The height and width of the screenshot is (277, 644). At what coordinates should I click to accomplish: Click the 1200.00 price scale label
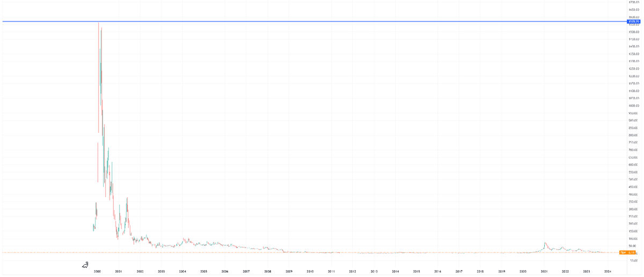click(633, 76)
